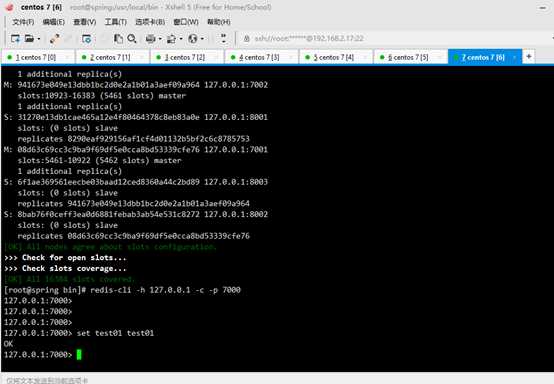Click the Copy icon in the toolbar

click(118, 39)
